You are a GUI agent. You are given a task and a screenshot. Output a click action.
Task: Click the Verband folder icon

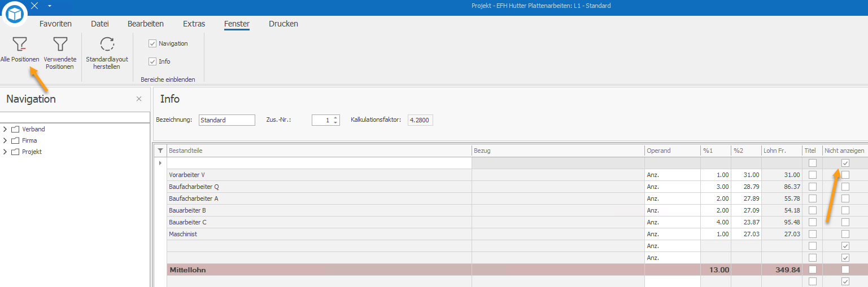click(x=15, y=129)
